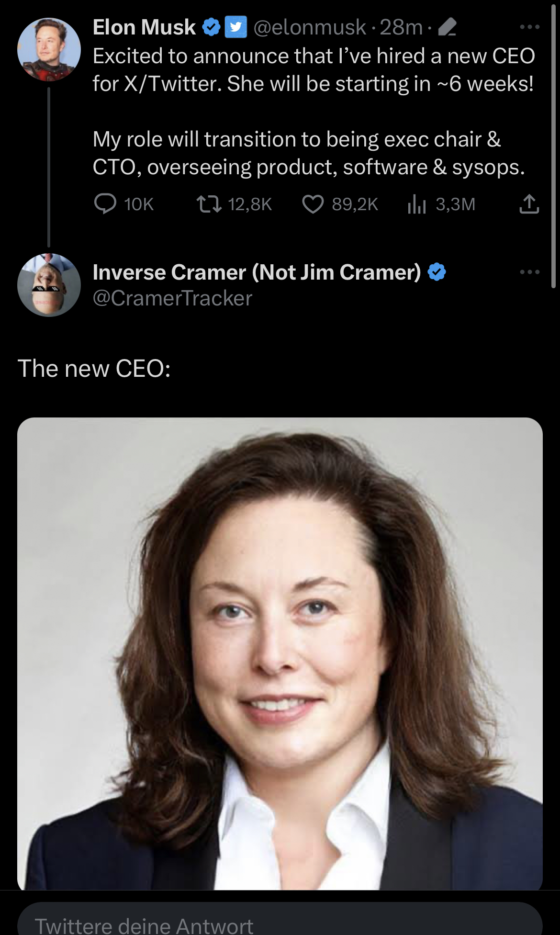Viewport: 560px width, 935px height.
Task: Click the Inverse Cramer (Not Jim Cramer) name
Action: coord(257,272)
